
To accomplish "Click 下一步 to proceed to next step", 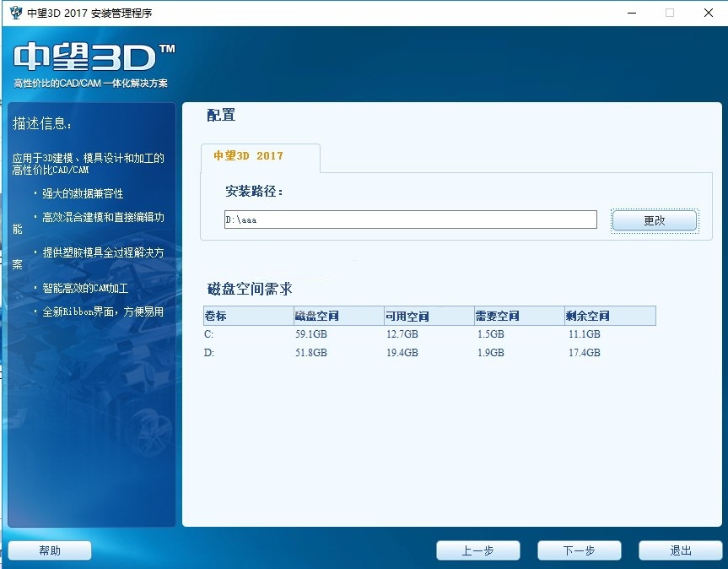I will [x=579, y=550].
